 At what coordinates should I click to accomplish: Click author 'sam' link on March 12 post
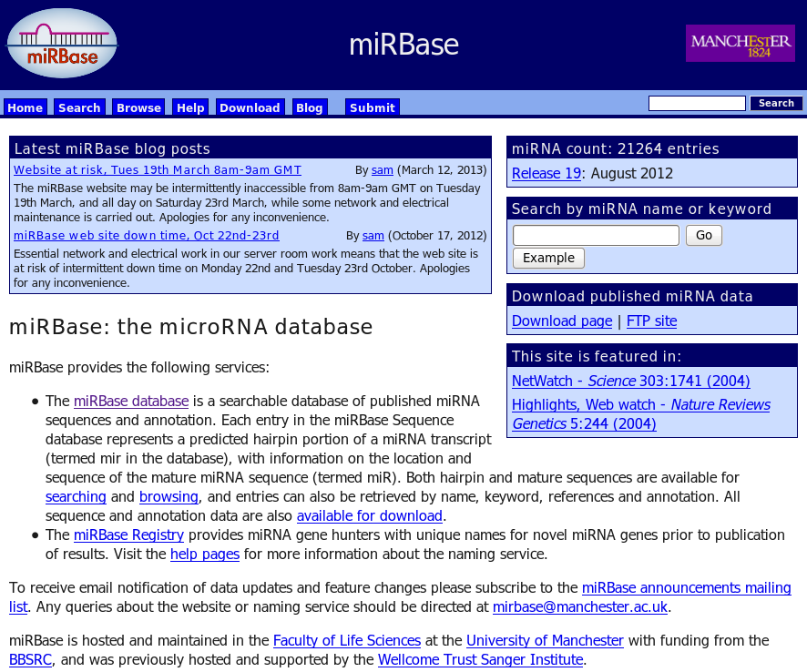(383, 169)
